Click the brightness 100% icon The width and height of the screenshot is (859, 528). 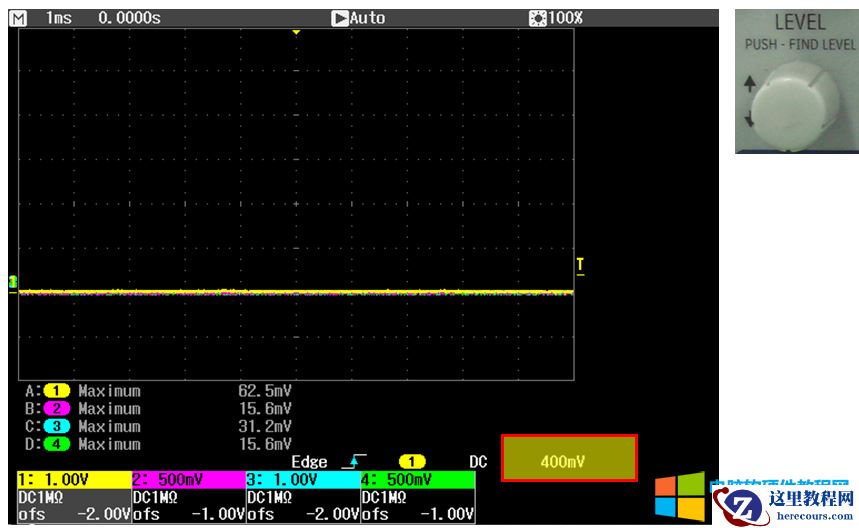[x=537, y=18]
